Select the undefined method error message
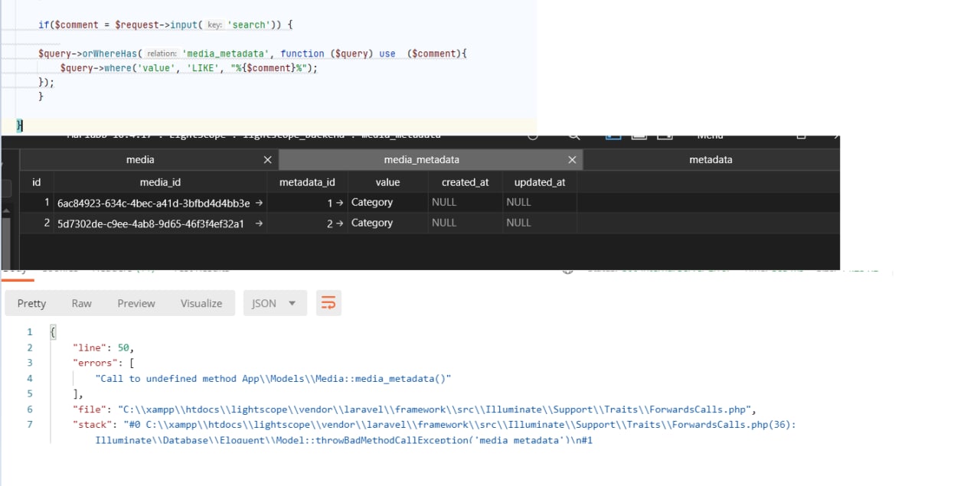980x486 pixels. (x=273, y=379)
